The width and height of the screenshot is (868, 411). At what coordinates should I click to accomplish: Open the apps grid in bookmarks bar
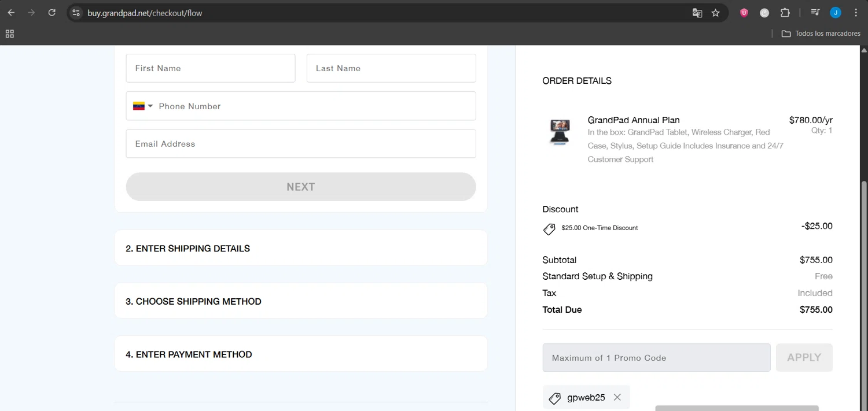pyautogui.click(x=10, y=34)
